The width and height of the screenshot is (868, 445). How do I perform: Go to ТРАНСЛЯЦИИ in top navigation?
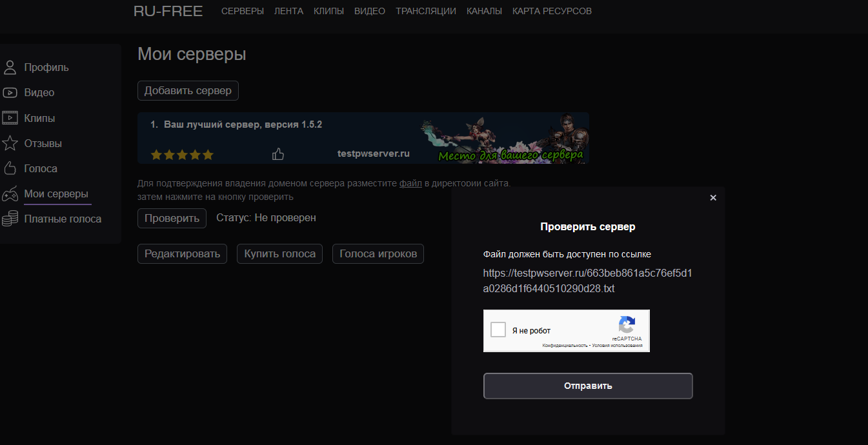426,11
